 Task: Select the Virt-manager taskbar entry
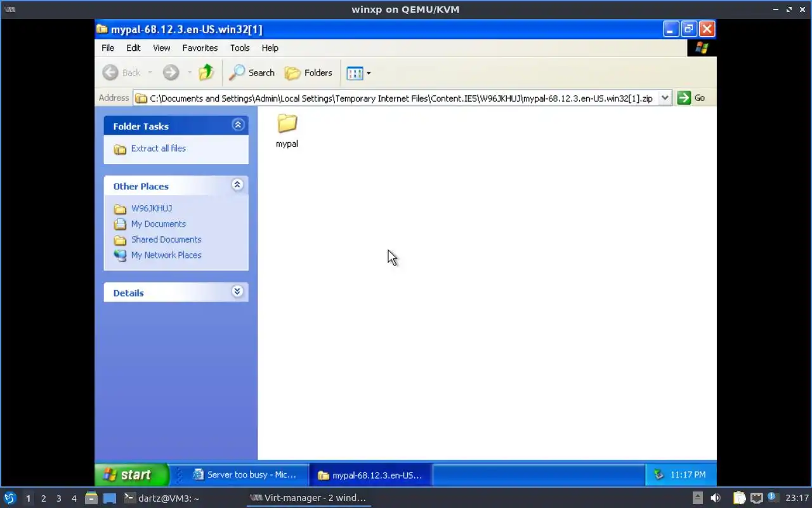[x=308, y=498]
